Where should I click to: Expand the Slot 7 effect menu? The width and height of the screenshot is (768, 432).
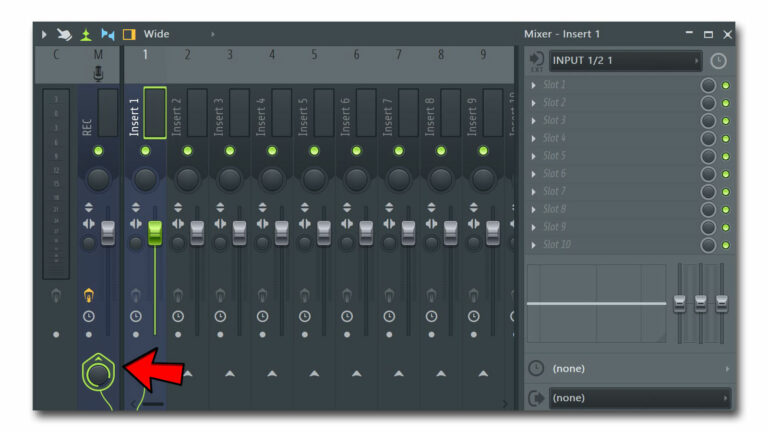[x=533, y=192]
